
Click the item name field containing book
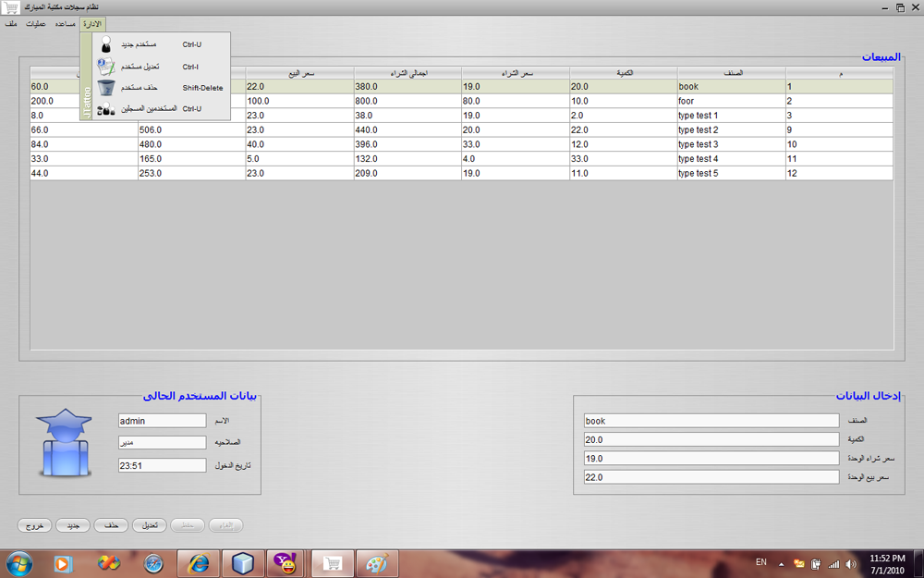coord(711,421)
